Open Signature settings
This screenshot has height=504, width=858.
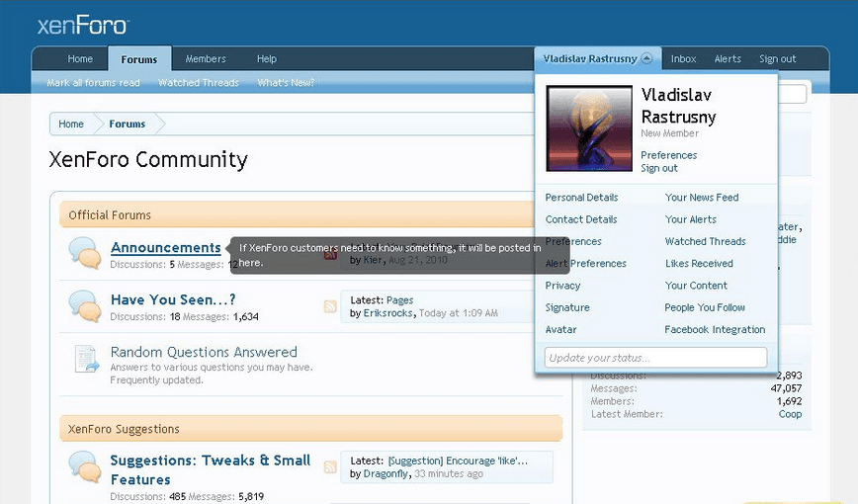(x=567, y=307)
